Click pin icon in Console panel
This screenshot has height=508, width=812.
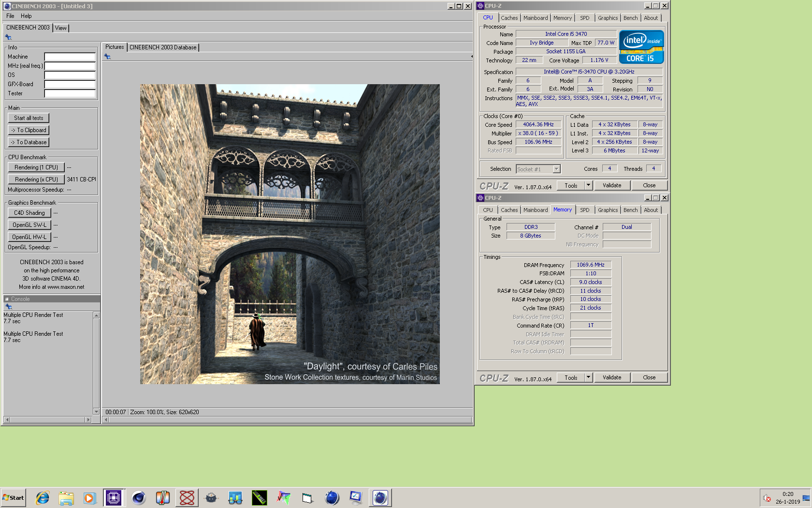point(8,307)
